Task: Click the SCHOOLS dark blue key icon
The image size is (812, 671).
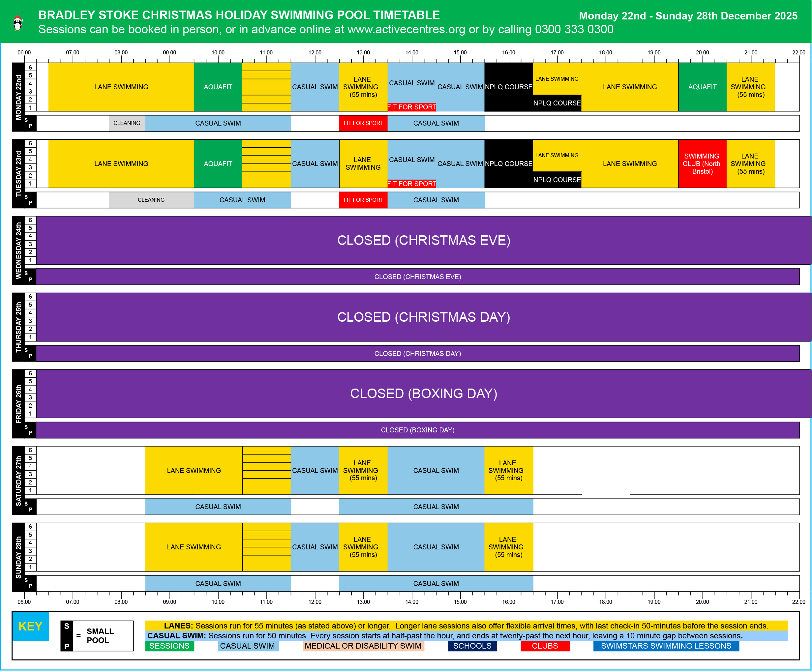Action: pos(472,646)
